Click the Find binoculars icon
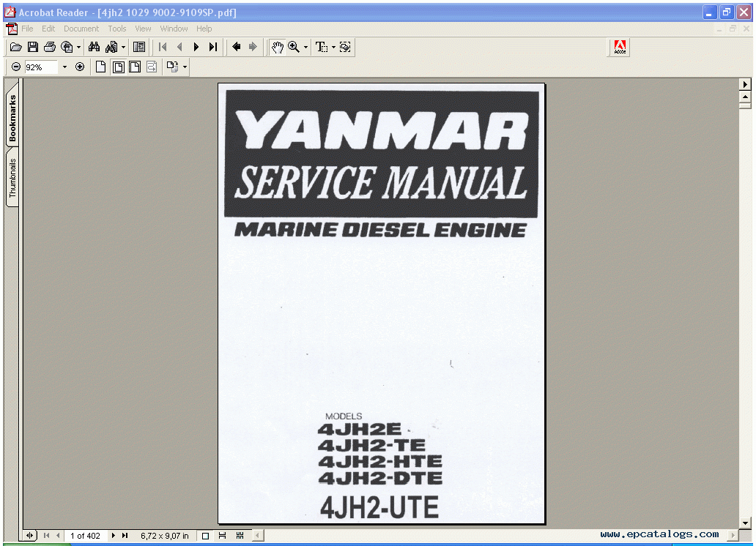Viewport: 756px width, 546px height. (93, 47)
